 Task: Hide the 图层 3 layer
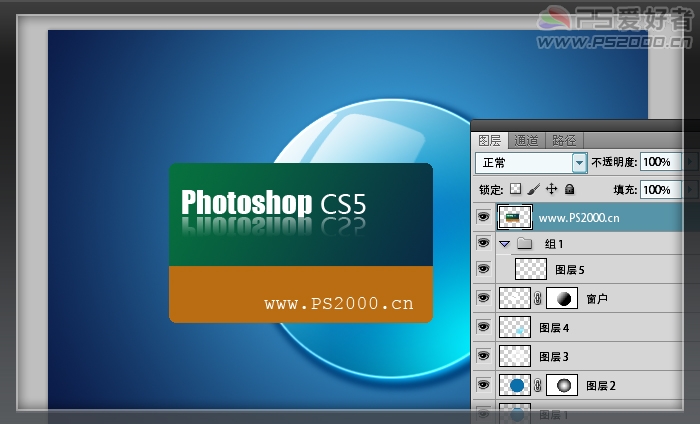pos(483,356)
